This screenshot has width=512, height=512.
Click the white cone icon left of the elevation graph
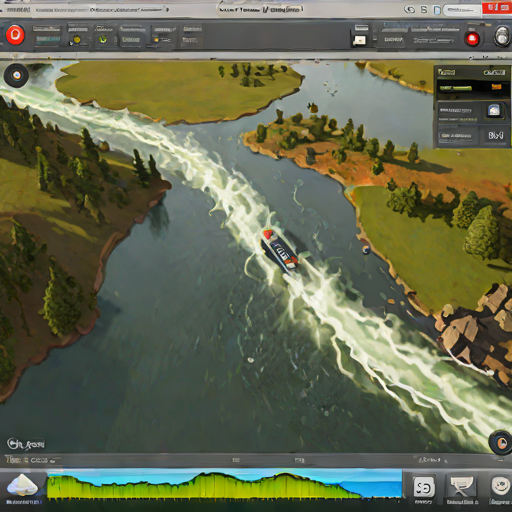(22, 485)
